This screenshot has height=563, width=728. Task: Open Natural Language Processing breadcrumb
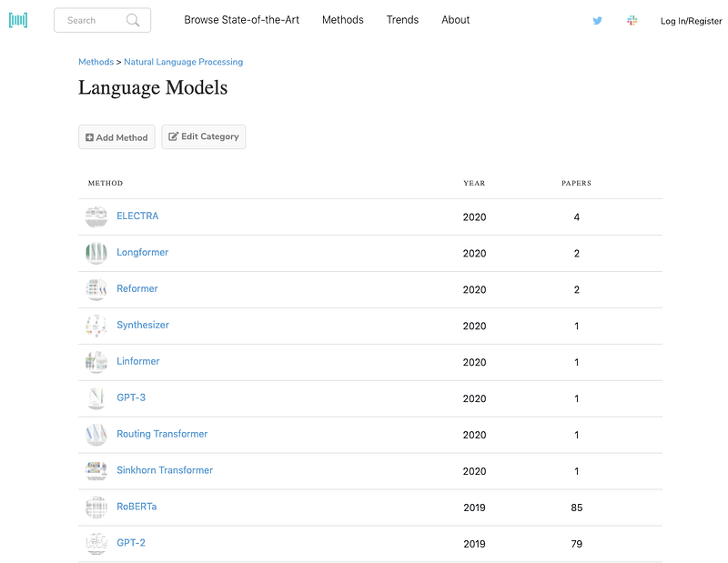pyautogui.click(x=183, y=62)
